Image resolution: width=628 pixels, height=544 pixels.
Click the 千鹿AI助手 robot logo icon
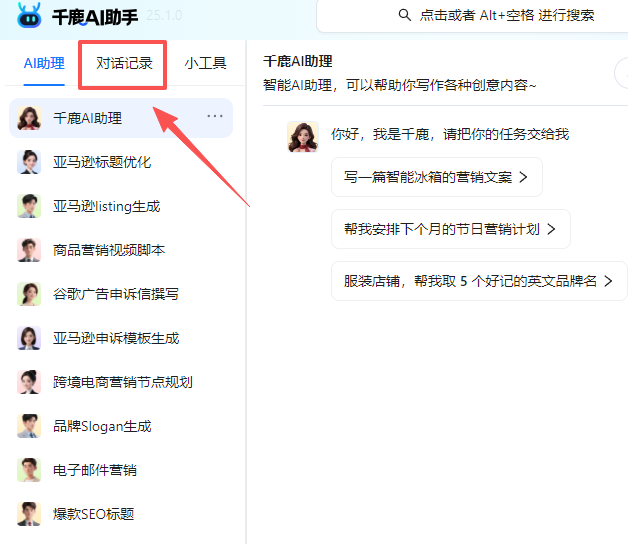click(29, 15)
